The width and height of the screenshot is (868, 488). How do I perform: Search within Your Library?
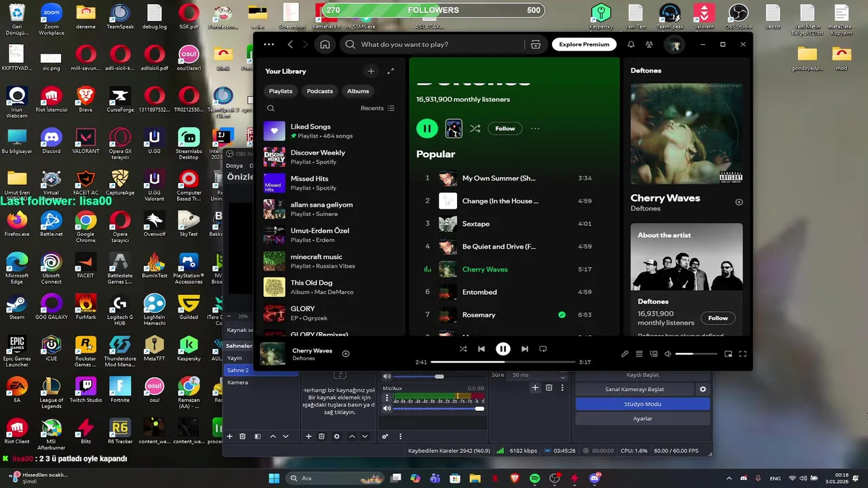click(271, 108)
